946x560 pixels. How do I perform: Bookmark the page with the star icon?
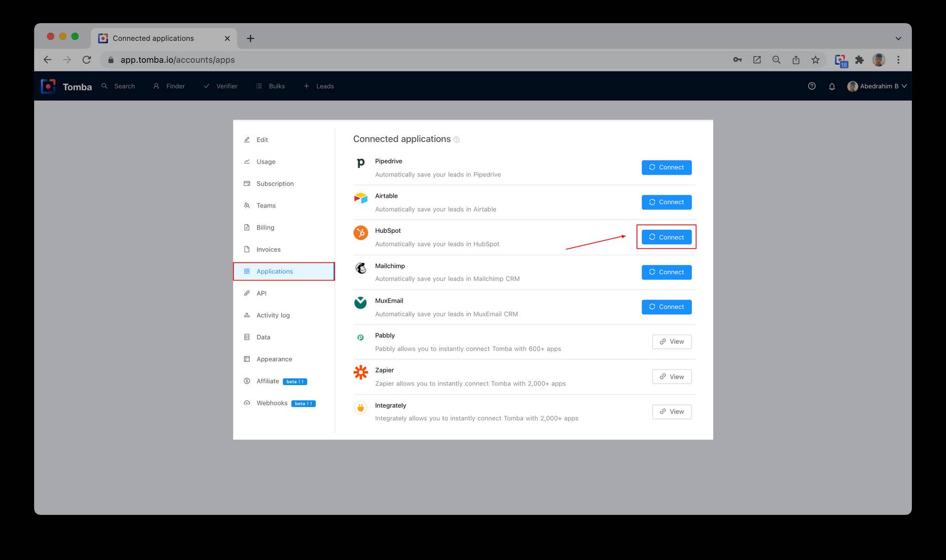(816, 60)
